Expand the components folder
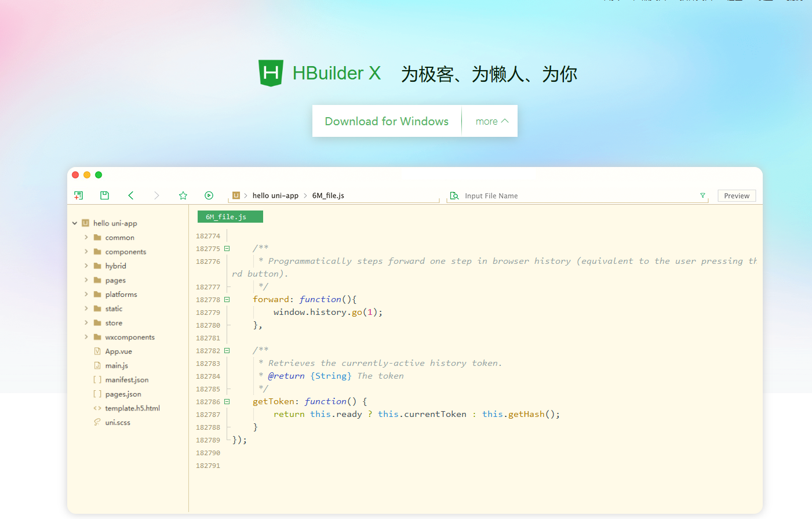Screen dimensions: 812x519 87,251
